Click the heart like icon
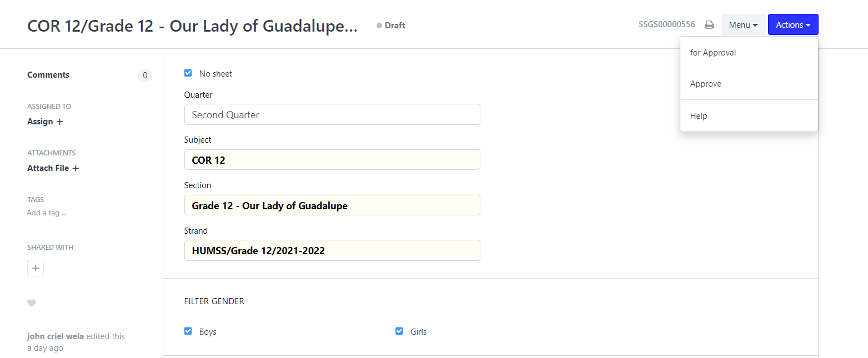Screen dimensions: 868x358 pyautogui.click(x=32, y=303)
